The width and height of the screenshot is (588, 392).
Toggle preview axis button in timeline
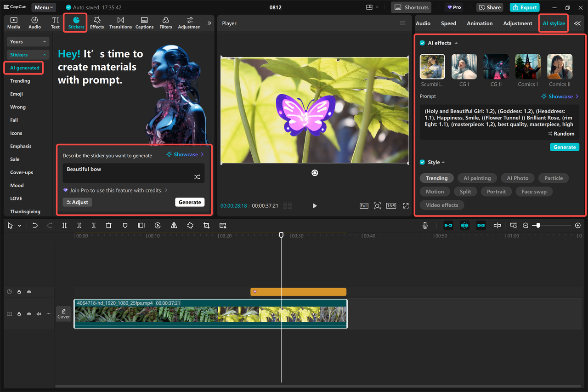497,226
